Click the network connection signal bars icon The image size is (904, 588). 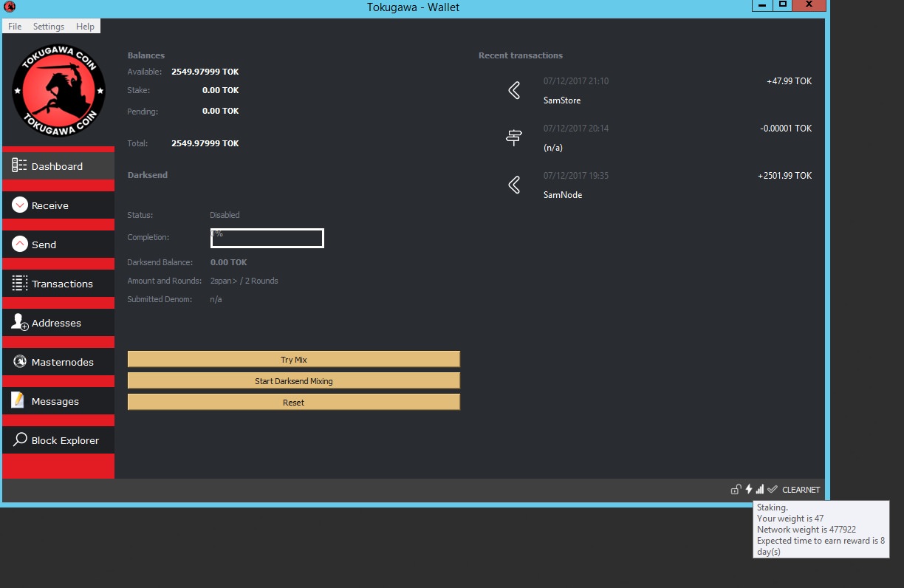(x=760, y=489)
